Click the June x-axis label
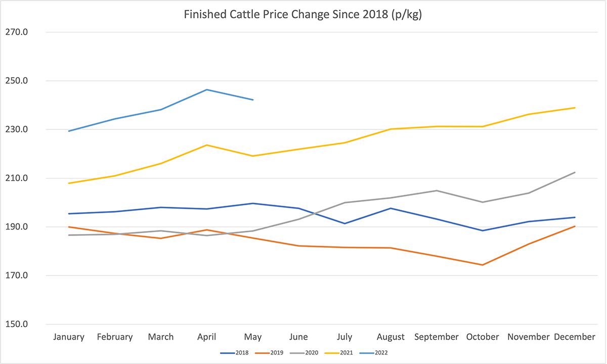The image size is (607, 364). click(298, 337)
